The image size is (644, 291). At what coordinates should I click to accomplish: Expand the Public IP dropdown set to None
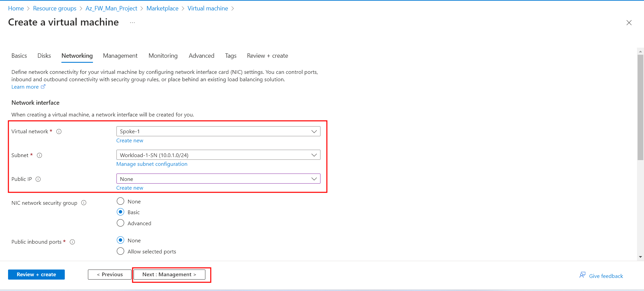point(218,179)
